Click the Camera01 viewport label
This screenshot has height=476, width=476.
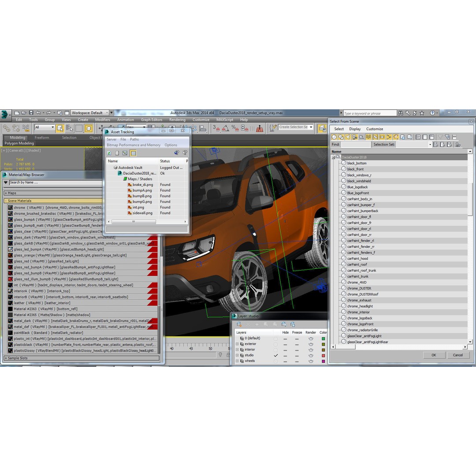[17, 151]
